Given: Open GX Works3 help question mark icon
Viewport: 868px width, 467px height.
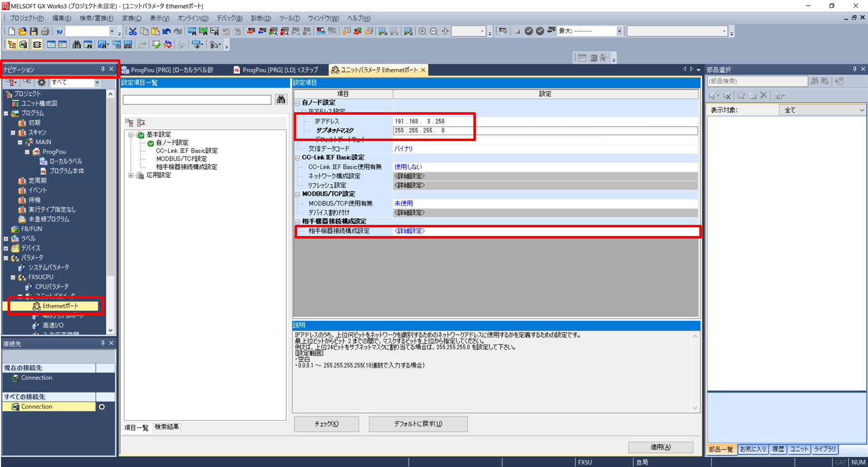Looking at the screenshot, I should coord(59,31).
